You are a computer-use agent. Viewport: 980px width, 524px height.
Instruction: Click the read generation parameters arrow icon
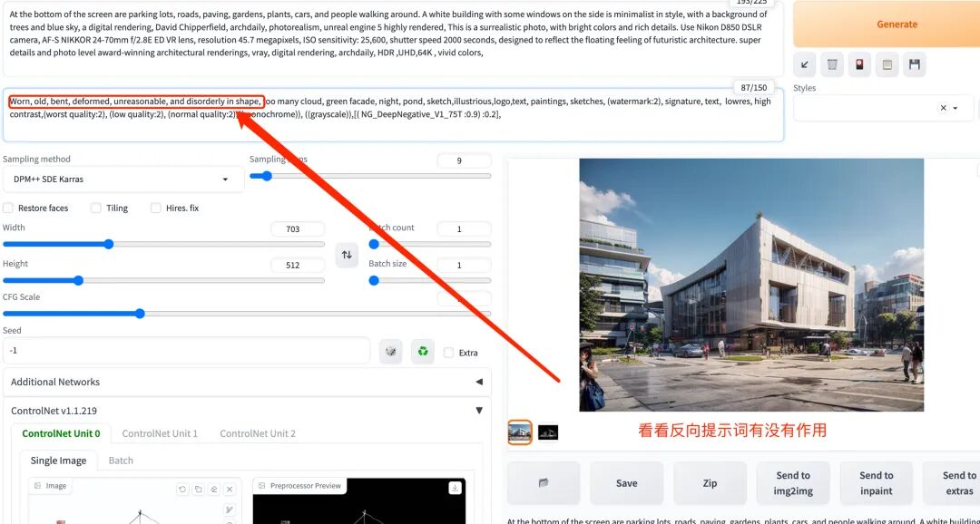(804, 63)
